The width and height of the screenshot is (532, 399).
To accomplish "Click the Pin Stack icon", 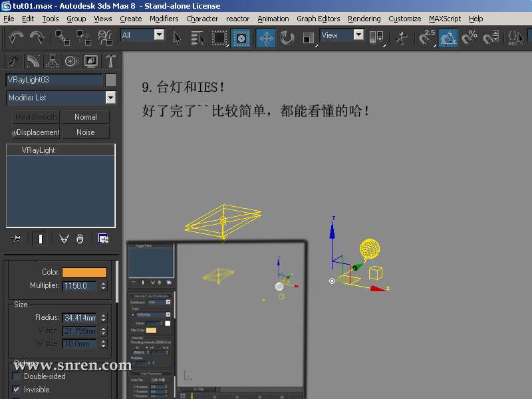I will (x=16, y=239).
